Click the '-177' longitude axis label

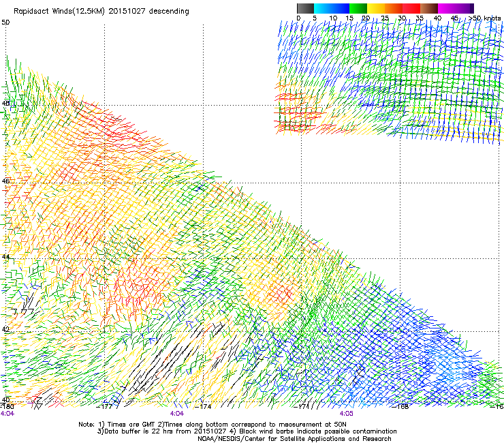pos(105,406)
